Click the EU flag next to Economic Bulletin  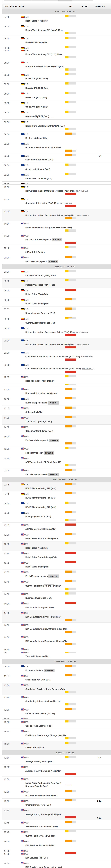point(23,666)
